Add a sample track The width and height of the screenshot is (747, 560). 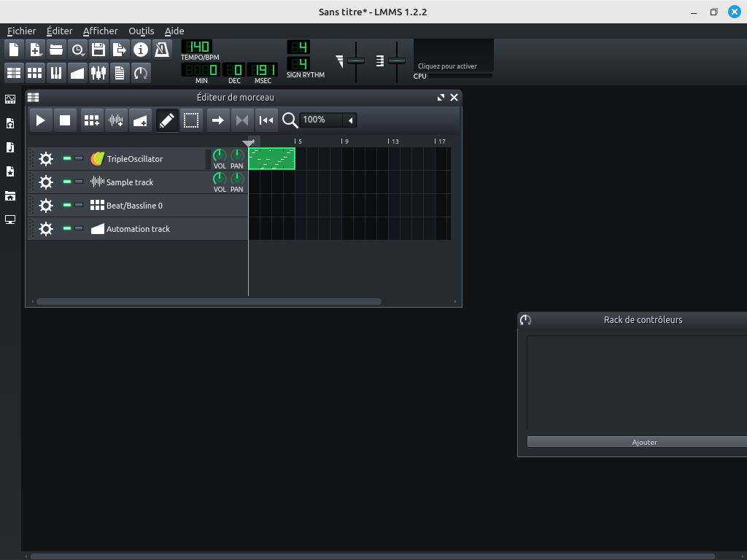pyautogui.click(x=116, y=120)
